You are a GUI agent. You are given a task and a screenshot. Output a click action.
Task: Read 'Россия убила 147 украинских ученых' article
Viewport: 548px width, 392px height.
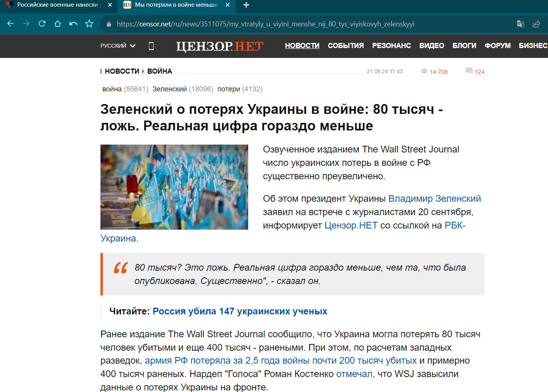(240, 311)
